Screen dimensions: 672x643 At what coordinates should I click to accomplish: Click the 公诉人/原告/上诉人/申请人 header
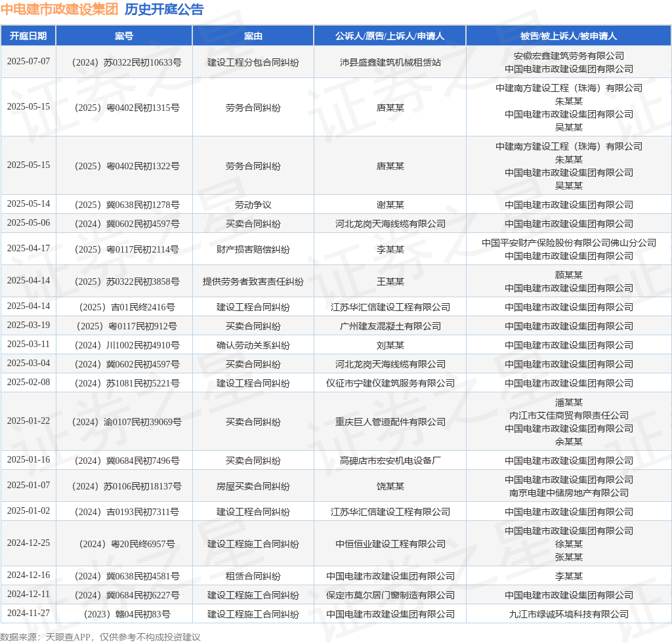point(390,36)
